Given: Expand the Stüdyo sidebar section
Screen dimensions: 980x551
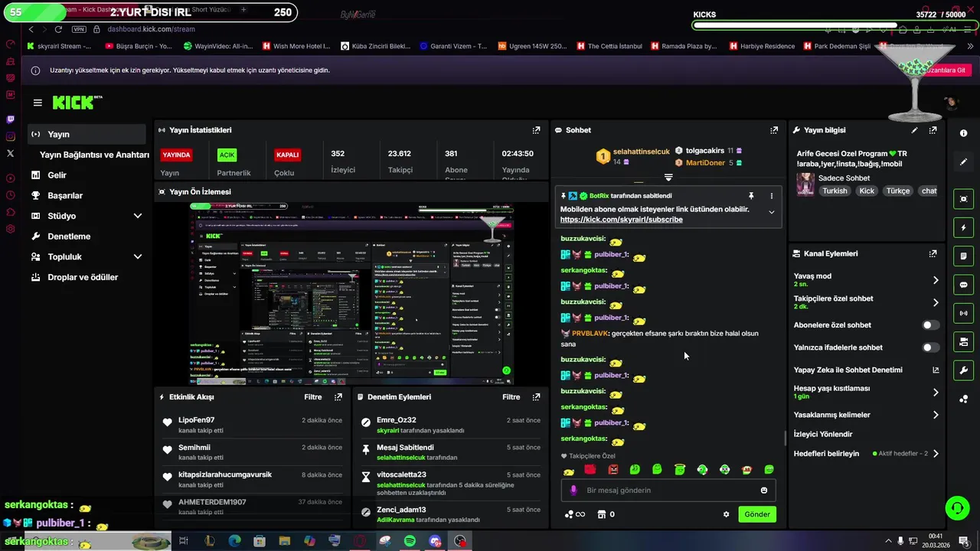Looking at the screenshot, I should 138,216.
